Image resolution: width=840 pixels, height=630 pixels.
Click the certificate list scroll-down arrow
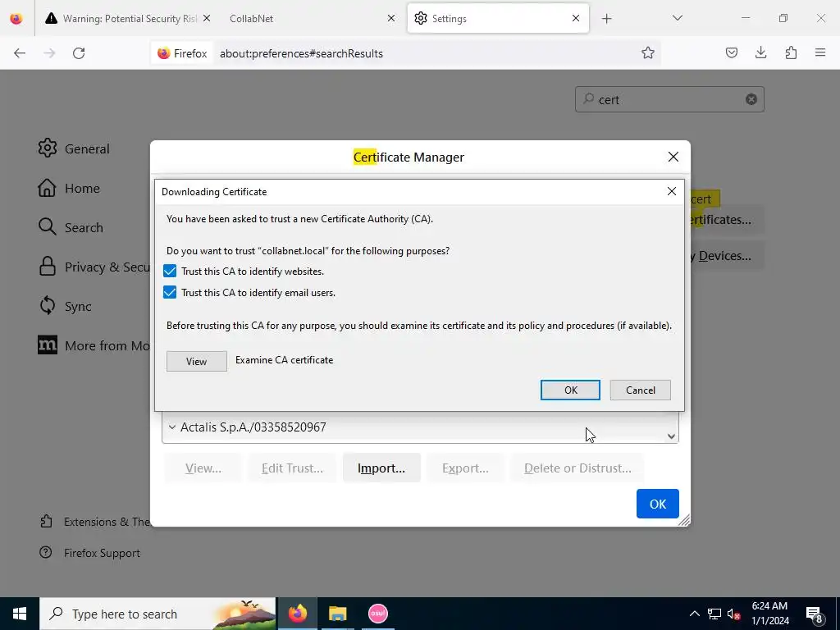(x=671, y=436)
